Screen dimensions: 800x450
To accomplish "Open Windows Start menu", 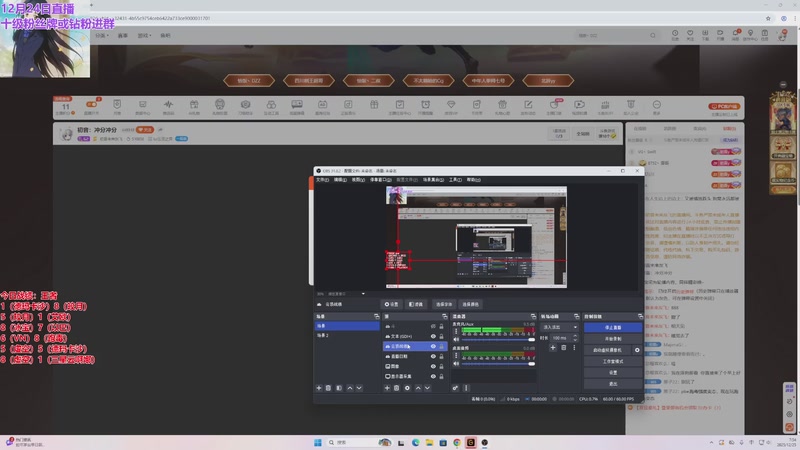I will [x=318, y=442].
